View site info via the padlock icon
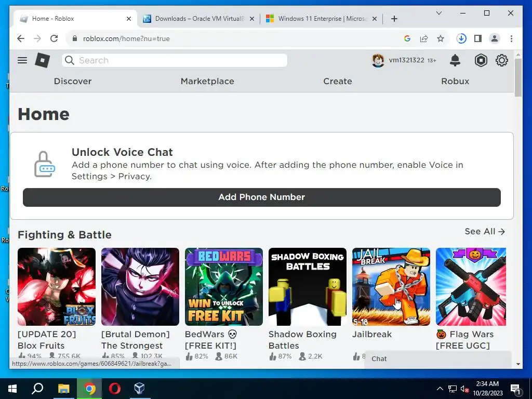 click(75, 38)
